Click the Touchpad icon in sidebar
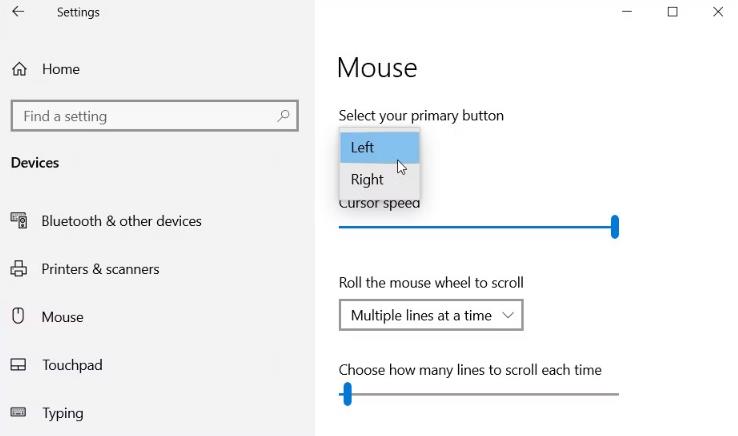 point(18,364)
